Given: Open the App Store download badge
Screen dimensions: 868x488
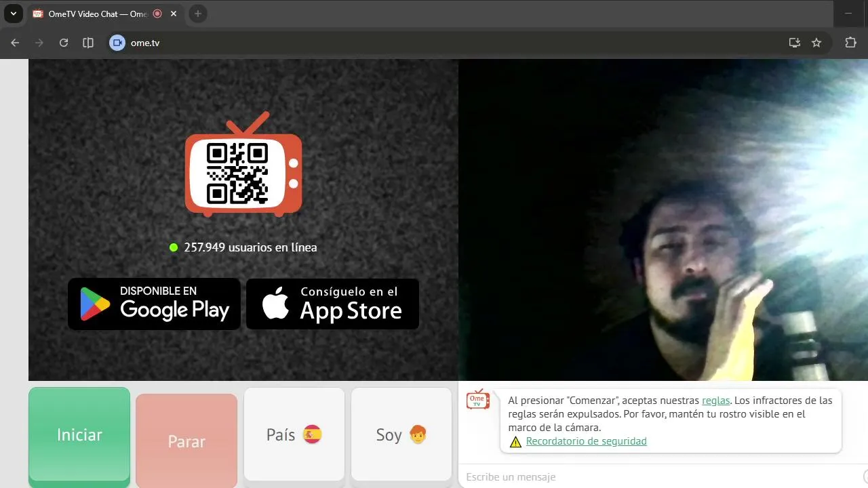Looking at the screenshot, I should [x=332, y=304].
